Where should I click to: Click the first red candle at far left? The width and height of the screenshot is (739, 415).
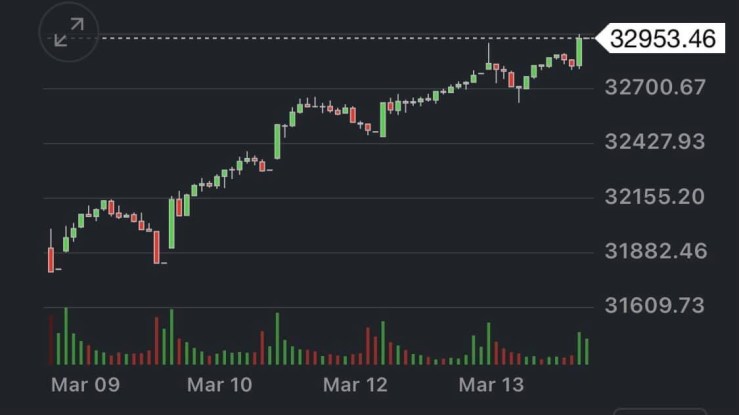(x=51, y=258)
